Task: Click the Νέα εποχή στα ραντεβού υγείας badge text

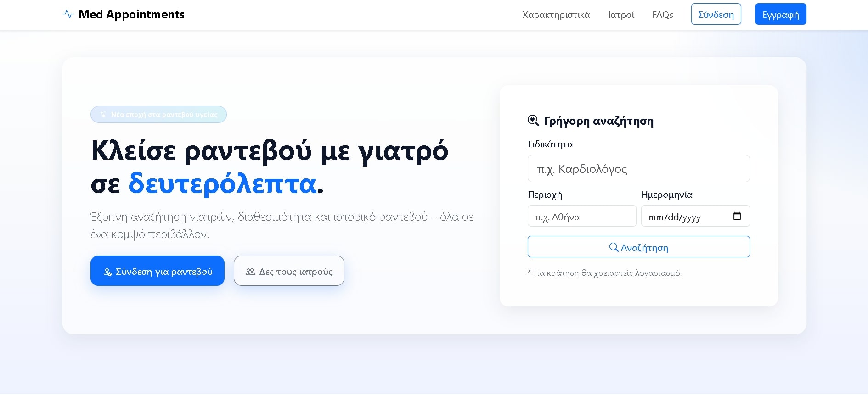Action: pyautogui.click(x=164, y=115)
